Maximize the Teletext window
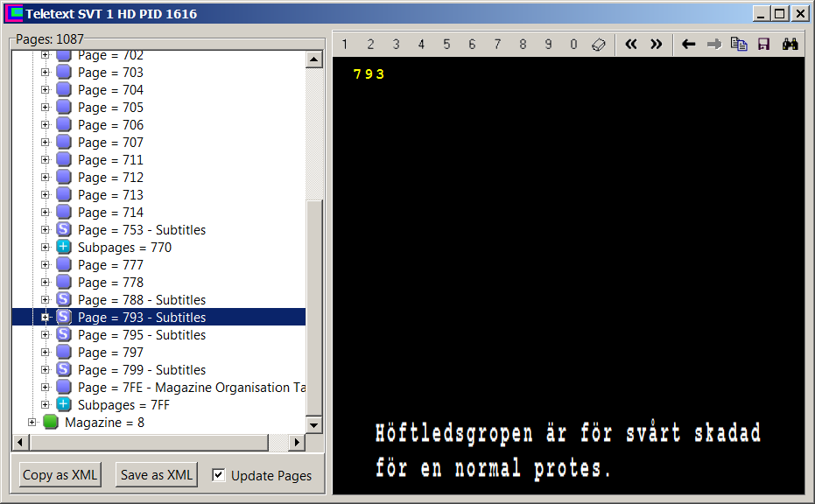815x504 pixels. 780,13
